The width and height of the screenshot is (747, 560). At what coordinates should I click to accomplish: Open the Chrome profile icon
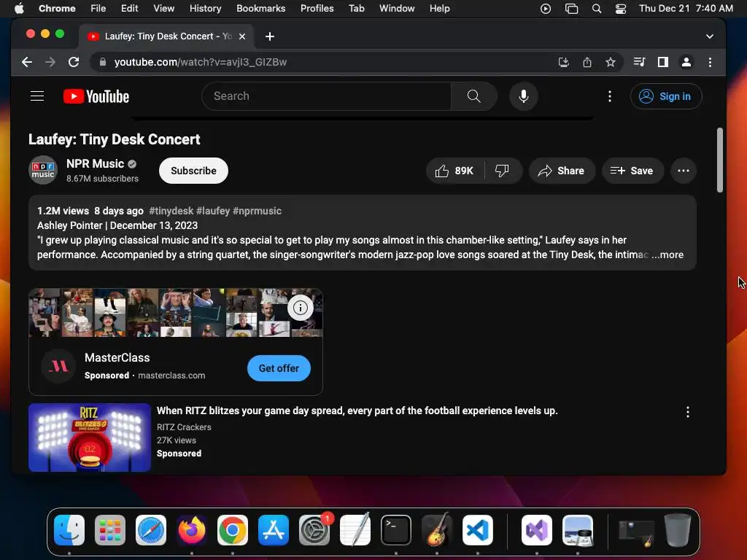point(686,62)
